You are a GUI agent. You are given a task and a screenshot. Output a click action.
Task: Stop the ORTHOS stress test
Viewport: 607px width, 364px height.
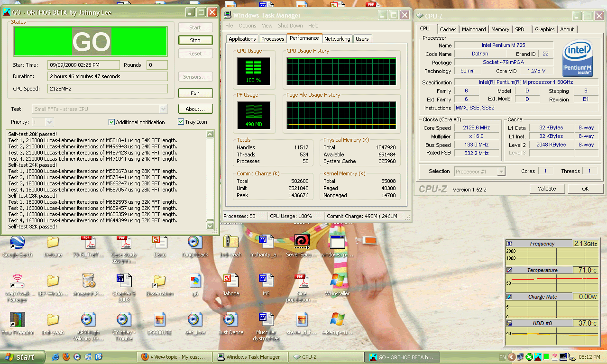click(x=195, y=40)
